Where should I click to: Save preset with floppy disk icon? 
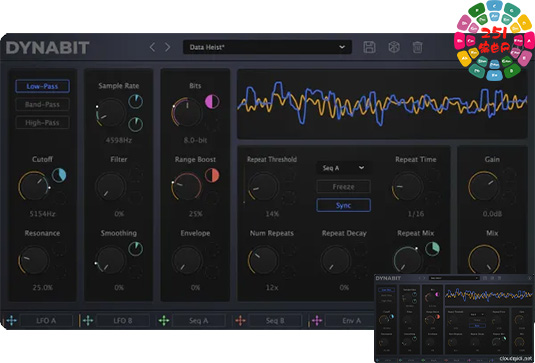(x=370, y=47)
